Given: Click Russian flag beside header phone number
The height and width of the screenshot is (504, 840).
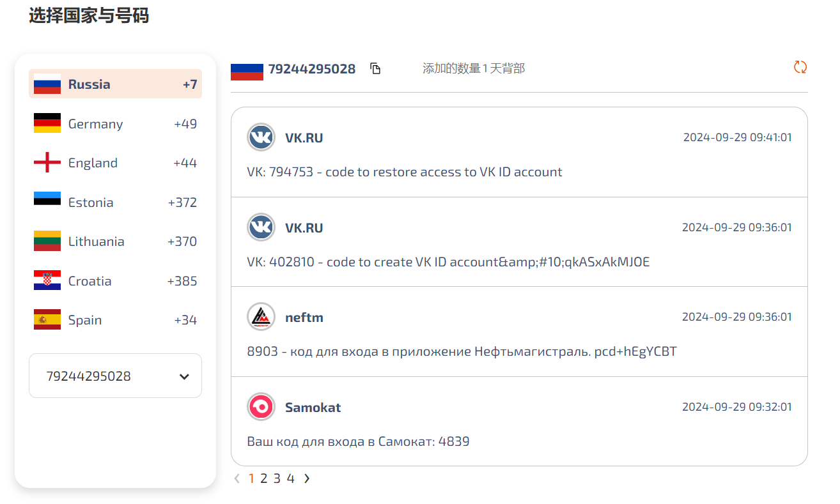Looking at the screenshot, I should 247,69.
